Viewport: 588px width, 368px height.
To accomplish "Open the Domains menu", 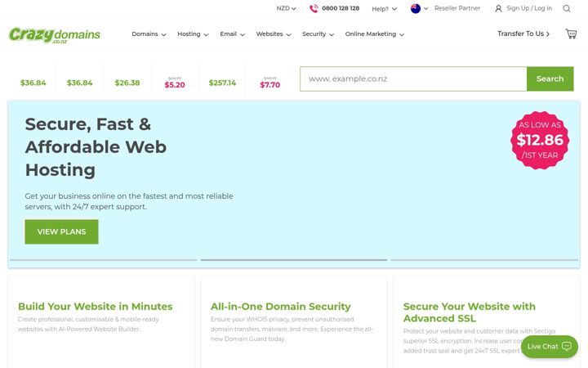I will [x=149, y=34].
